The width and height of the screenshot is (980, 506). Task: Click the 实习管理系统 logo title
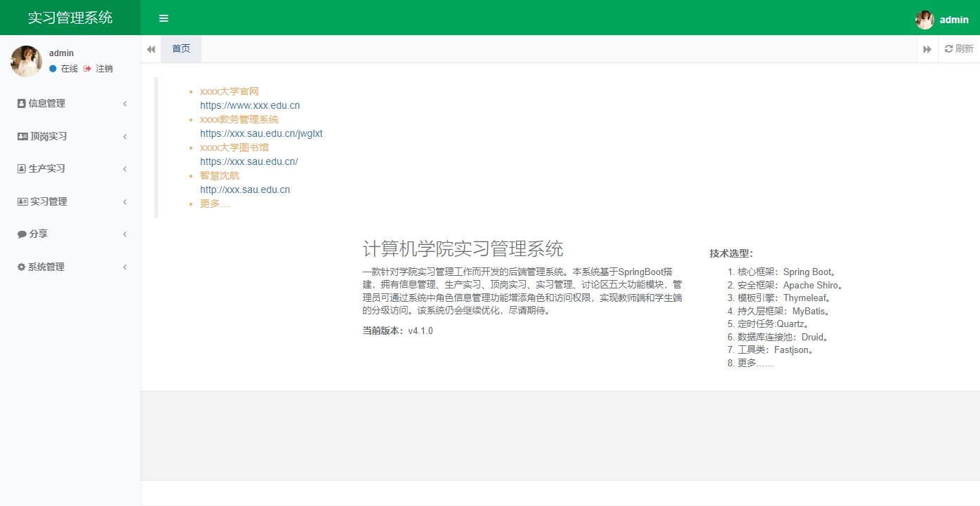click(x=70, y=18)
